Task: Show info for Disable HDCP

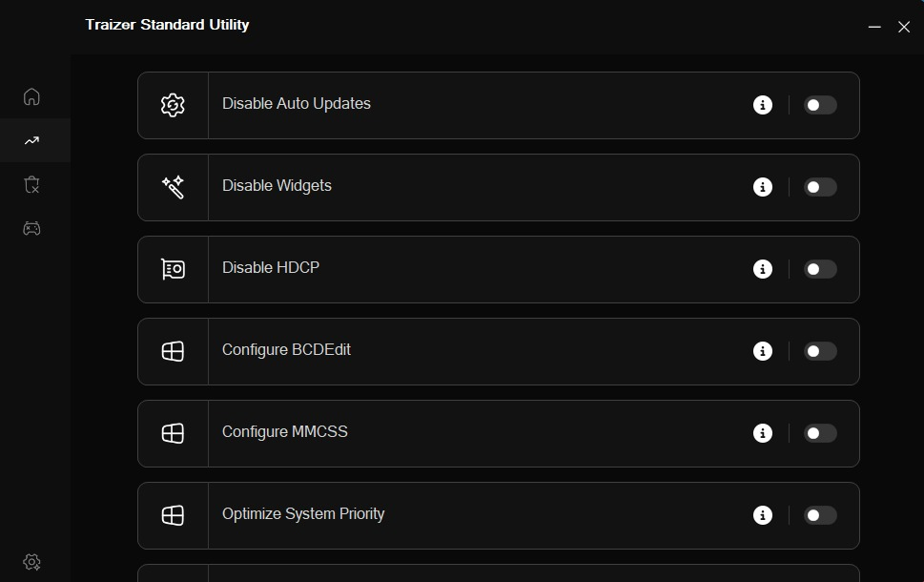Action: tap(763, 269)
